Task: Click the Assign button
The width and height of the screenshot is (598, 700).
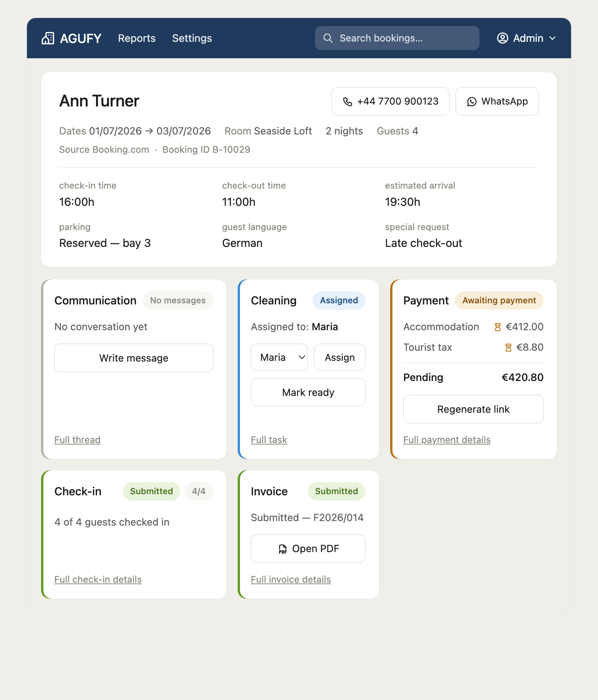Action: coord(339,357)
